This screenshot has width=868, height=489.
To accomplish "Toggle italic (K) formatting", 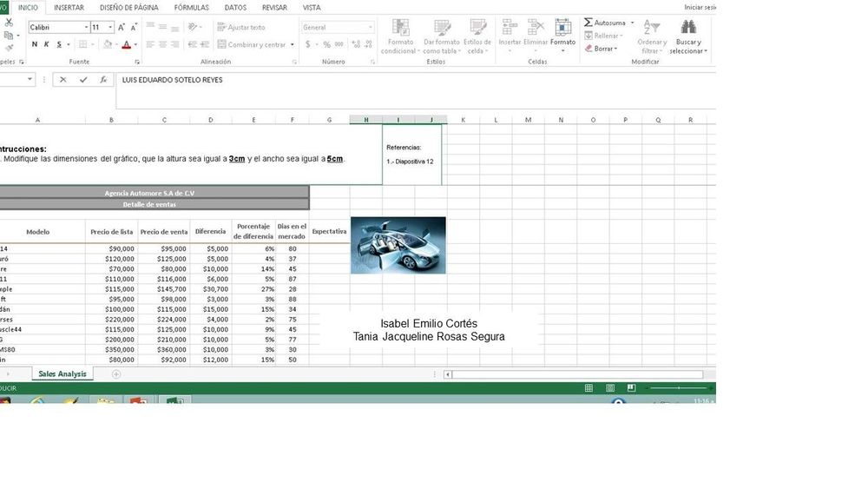I will point(47,44).
